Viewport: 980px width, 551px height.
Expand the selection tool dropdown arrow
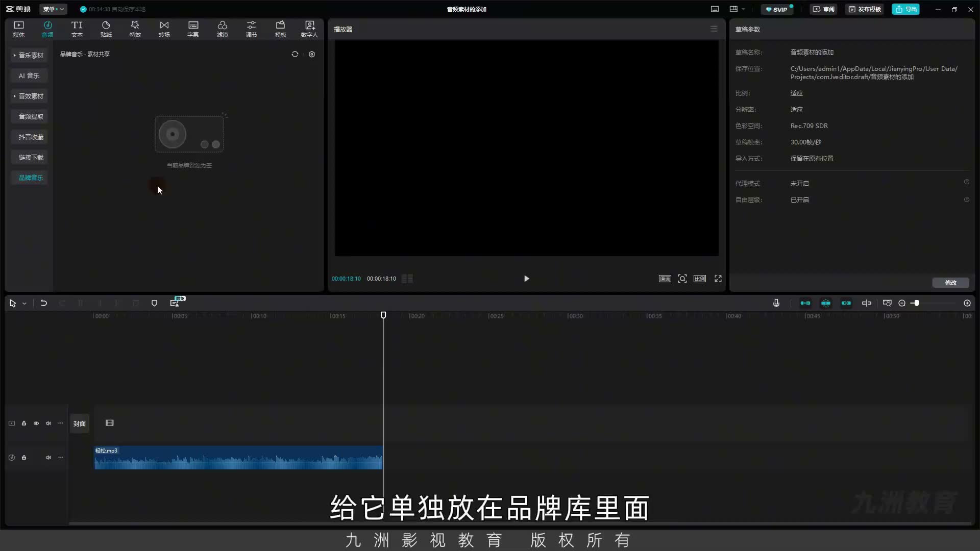tap(24, 304)
